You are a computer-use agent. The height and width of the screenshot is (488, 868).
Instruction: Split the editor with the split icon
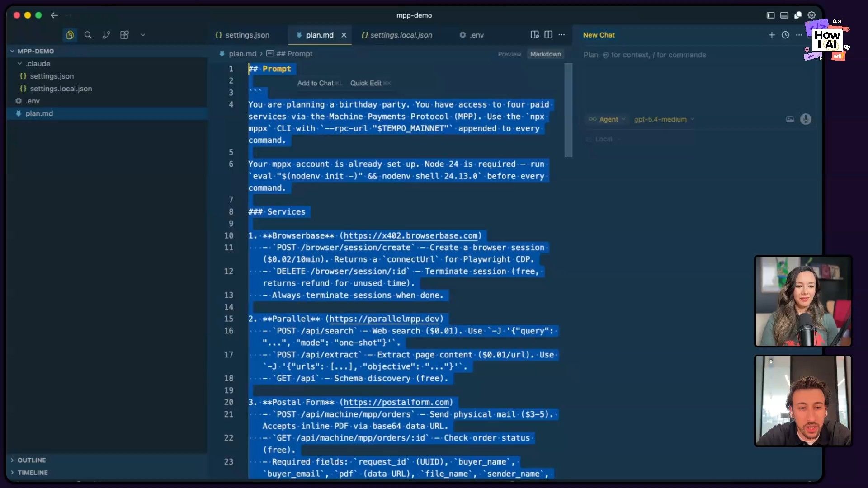click(x=548, y=35)
